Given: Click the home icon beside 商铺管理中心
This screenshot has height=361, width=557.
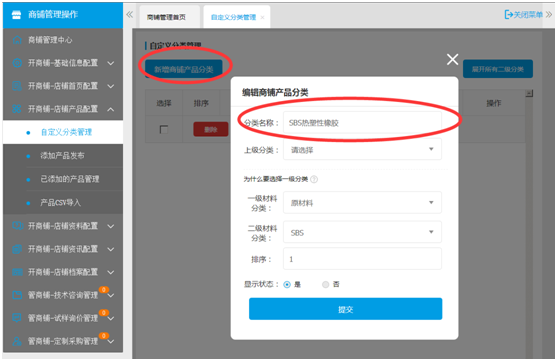Looking at the screenshot, I should coord(17,40).
